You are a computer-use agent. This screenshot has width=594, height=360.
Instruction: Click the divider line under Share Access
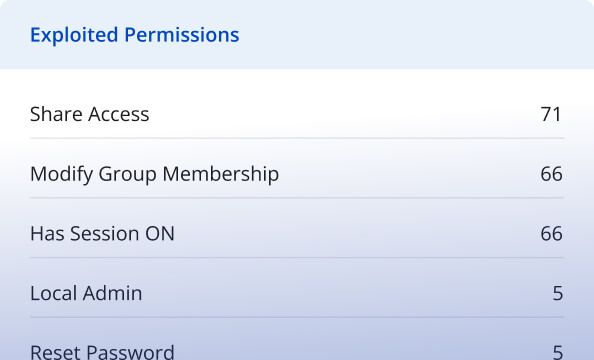click(x=297, y=138)
